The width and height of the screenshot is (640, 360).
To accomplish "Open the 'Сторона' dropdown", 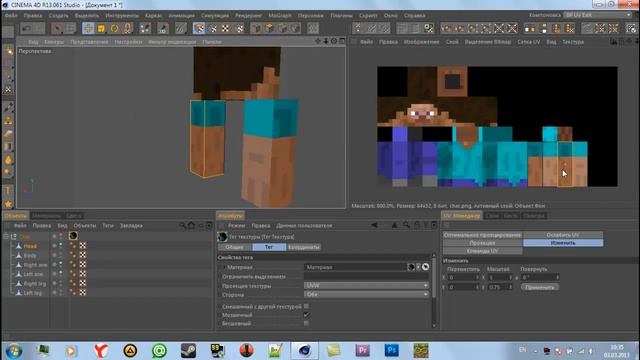I will pyautogui.click(x=366, y=294).
